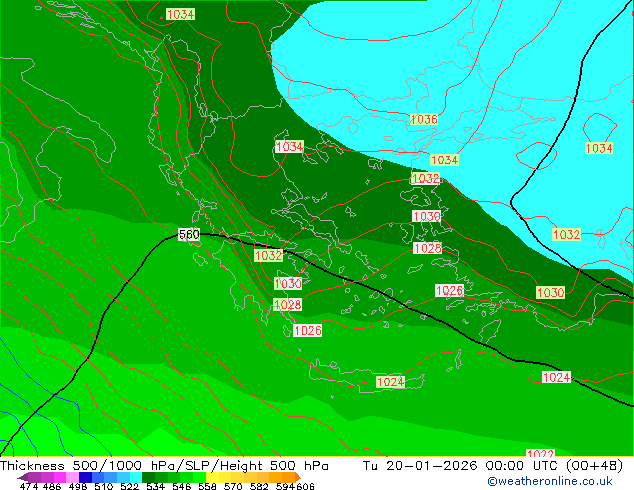Click the magenta legend color swatch
The width and height of the screenshot is (634, 490).
click(x=60, y=477)
